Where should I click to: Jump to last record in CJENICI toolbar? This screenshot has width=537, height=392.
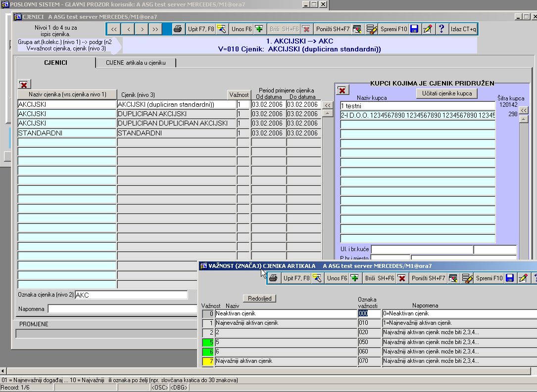pyautogui.click(x=155, y=30)
